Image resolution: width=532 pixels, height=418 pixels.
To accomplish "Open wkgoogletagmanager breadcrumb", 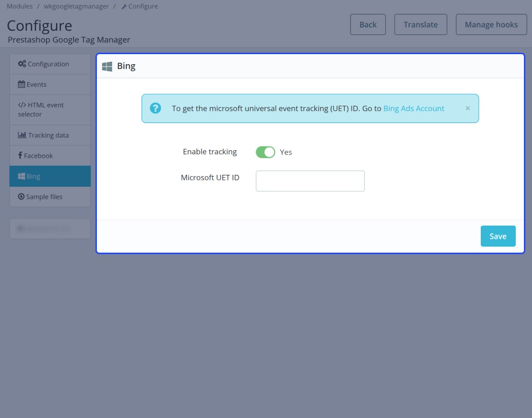I will 76,6.
